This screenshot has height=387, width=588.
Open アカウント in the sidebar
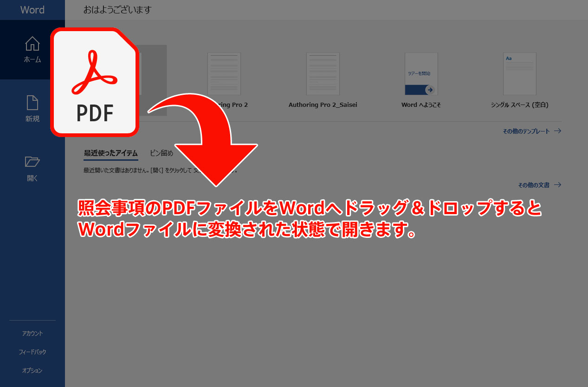[32, 333]
